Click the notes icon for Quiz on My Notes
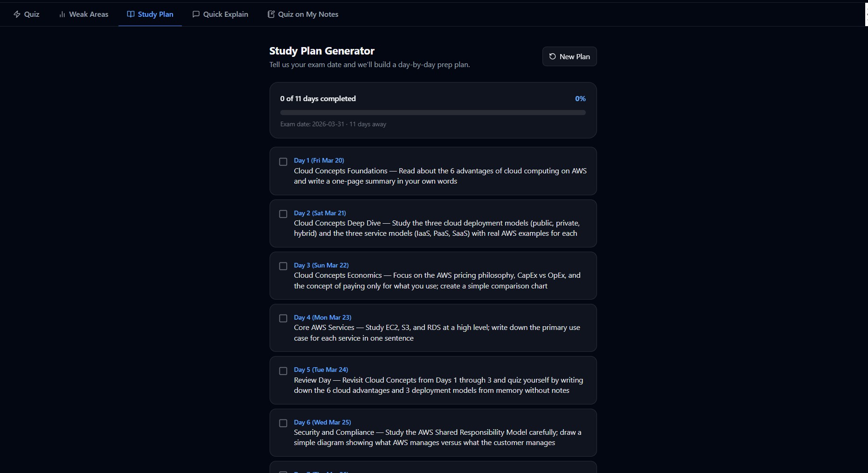This screenshot has height=473, width=868. coord(271,14)
